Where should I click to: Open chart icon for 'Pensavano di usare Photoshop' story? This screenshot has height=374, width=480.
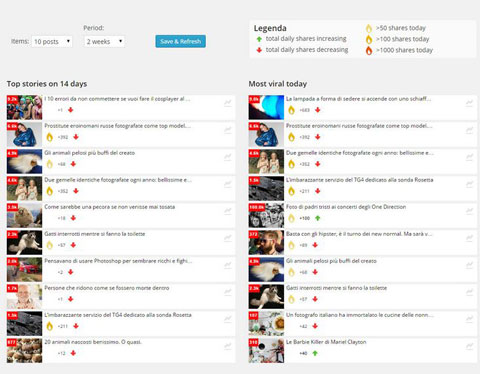(x=228, y=265)
